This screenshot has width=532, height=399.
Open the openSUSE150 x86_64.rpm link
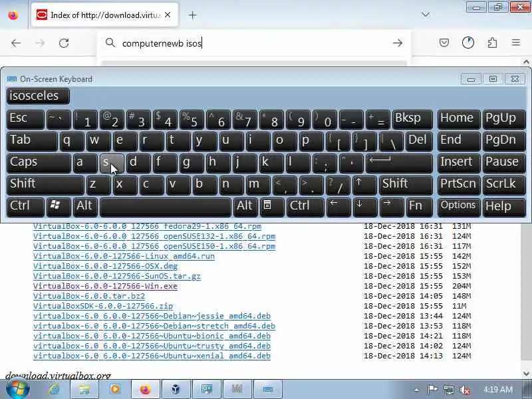(x=154, y=246)
